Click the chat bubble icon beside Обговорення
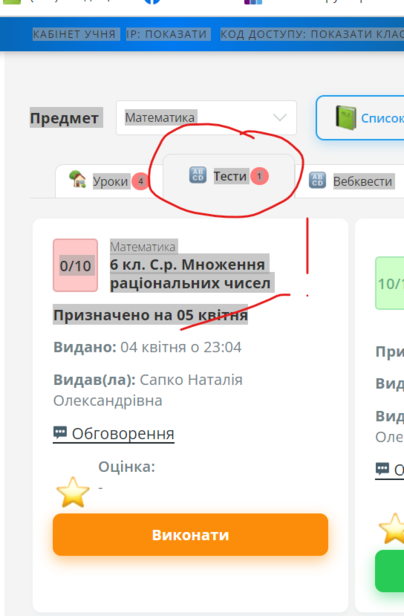404x616 pixels. (x=60, y=433)
